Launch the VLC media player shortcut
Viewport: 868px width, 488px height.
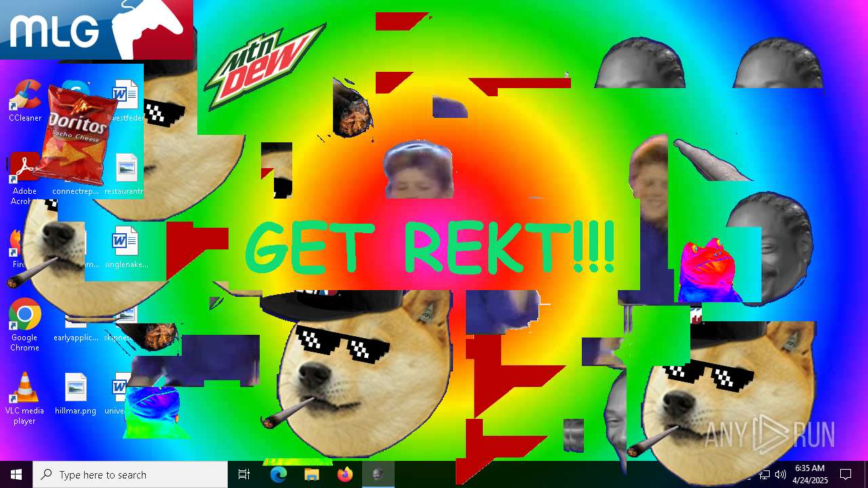[24, 399]
